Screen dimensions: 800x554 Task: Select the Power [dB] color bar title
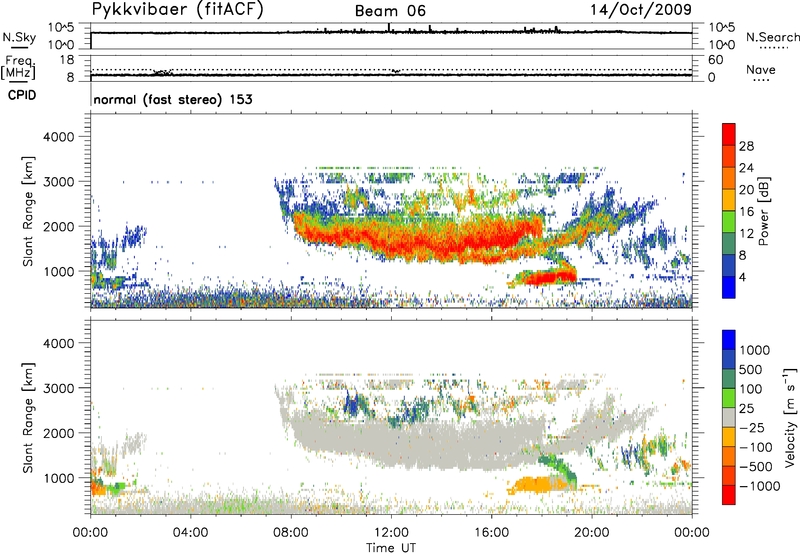pos(764,211)
